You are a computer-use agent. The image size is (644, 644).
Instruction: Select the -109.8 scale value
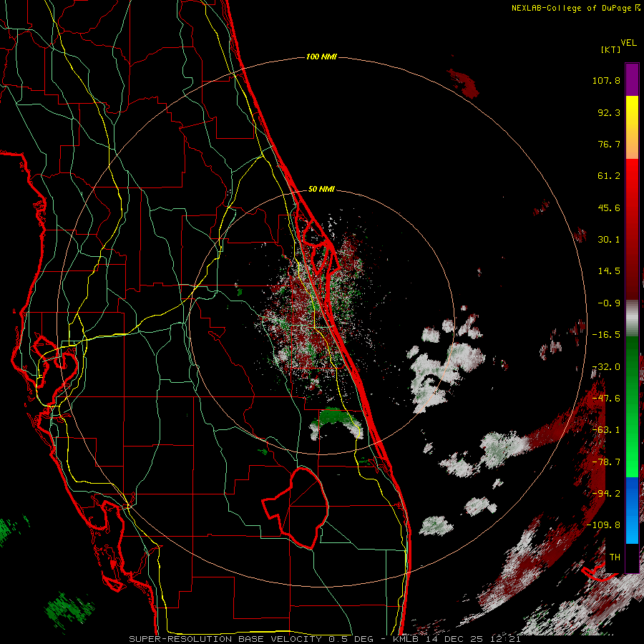pos(603,525)
